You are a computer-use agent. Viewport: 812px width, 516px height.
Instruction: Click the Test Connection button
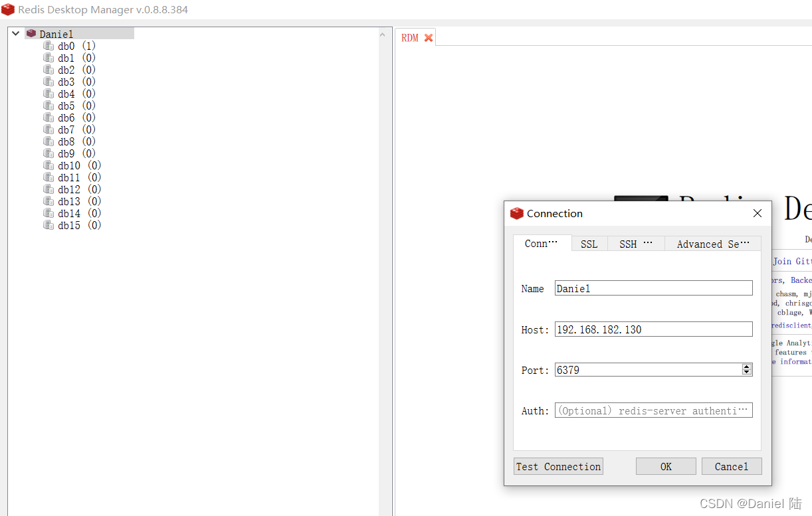click(558, 466)
